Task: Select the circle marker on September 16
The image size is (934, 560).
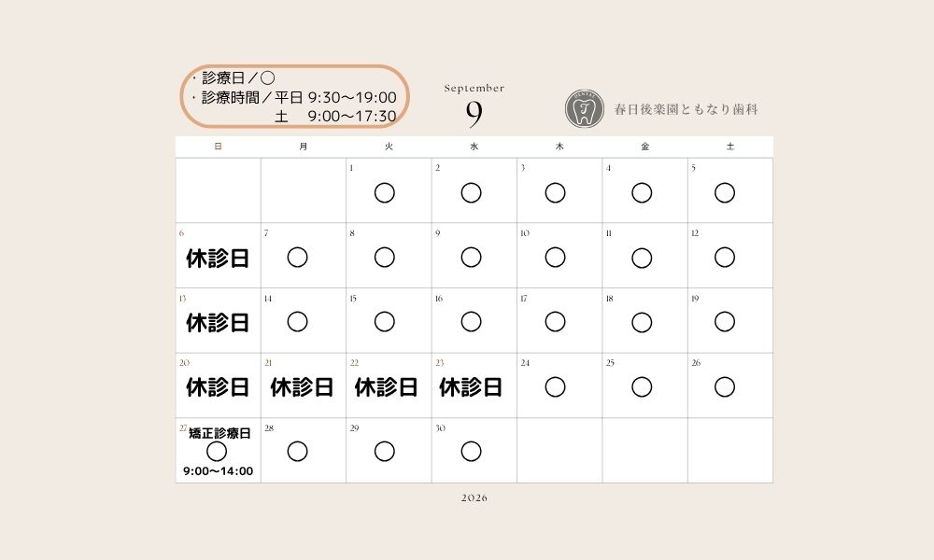Action: tap(471, 321)
